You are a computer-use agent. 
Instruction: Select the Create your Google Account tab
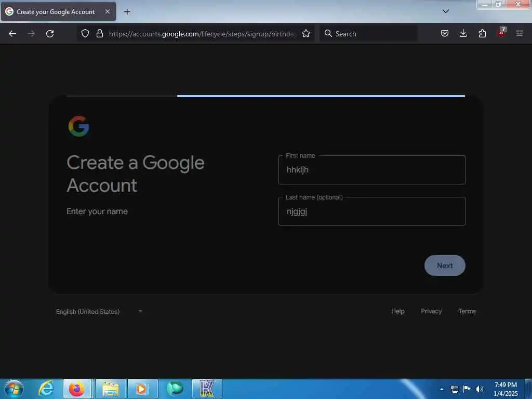[58, 11]
